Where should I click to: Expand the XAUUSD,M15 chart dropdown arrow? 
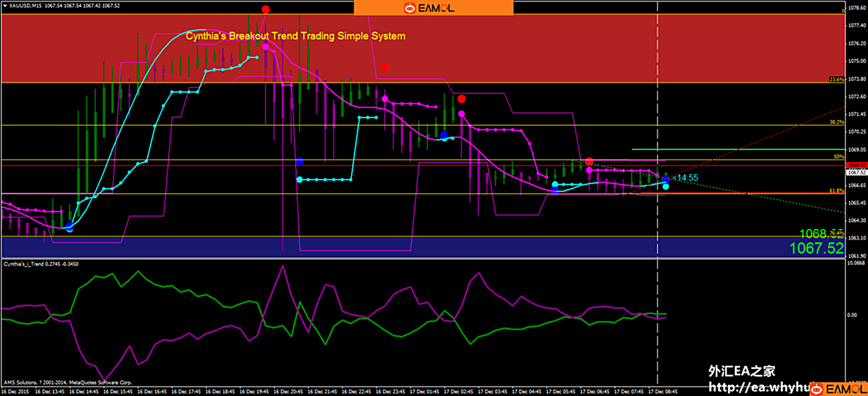click(5, 6)
